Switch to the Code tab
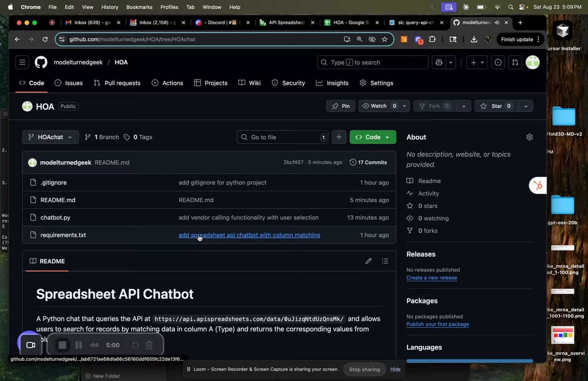 (32, 83)
